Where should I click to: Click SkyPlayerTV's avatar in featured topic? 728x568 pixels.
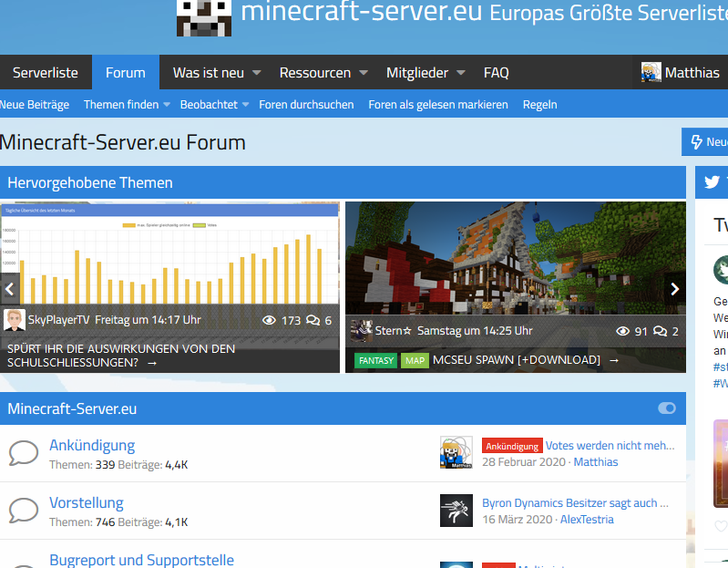click(x=15, y=320)
